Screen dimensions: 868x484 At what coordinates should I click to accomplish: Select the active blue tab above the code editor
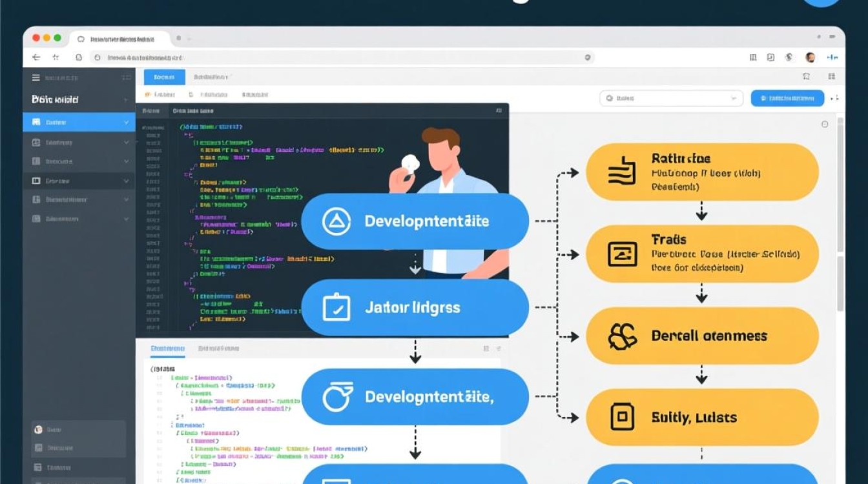(164, 77)
